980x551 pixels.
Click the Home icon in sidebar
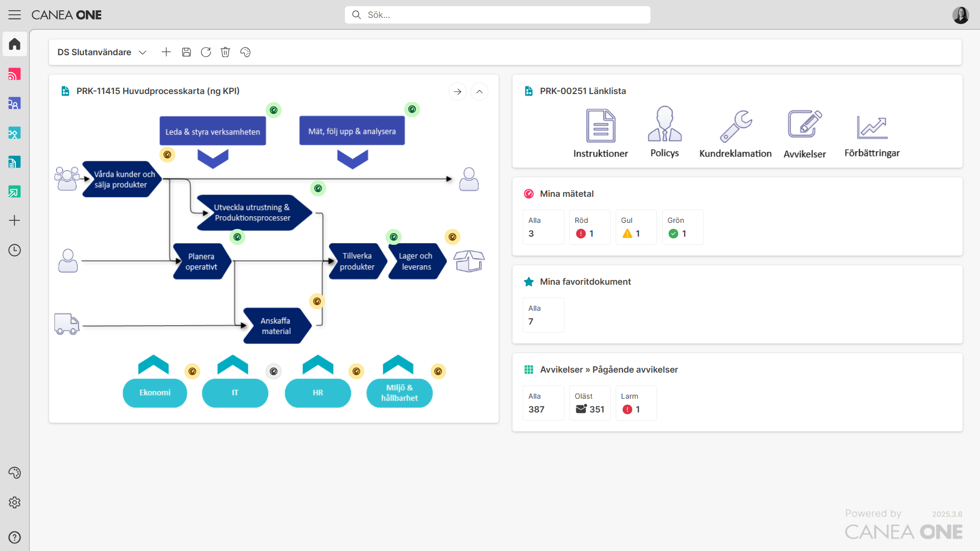click(14, 44)
